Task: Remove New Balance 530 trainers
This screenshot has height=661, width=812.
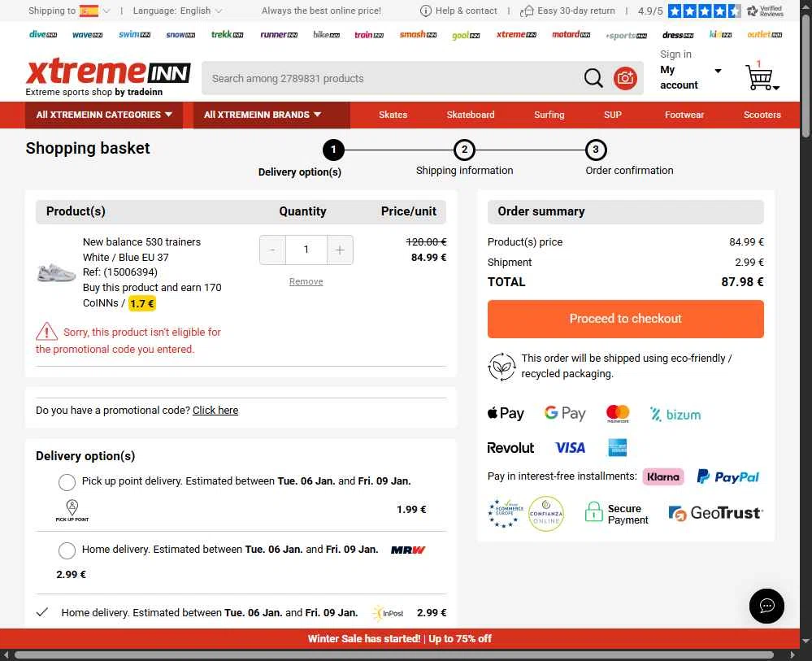Action: [306, 281]
